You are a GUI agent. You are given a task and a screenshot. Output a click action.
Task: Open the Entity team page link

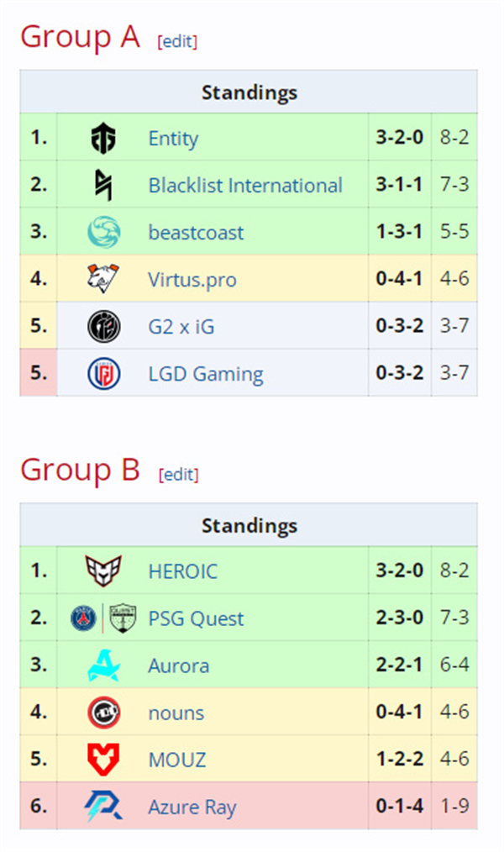tap(173, 138)
